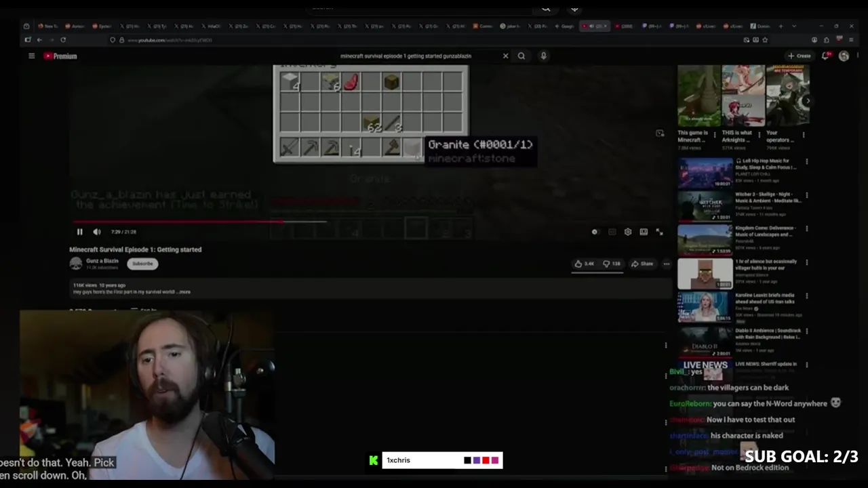Run search with the magnifier button
Image resolution: width=868 pixels, height=488 pixels.
click(521, 56)
